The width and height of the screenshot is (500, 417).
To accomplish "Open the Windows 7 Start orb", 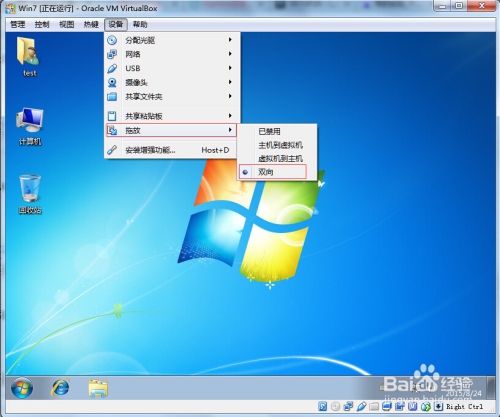I will tap(22, 388).
